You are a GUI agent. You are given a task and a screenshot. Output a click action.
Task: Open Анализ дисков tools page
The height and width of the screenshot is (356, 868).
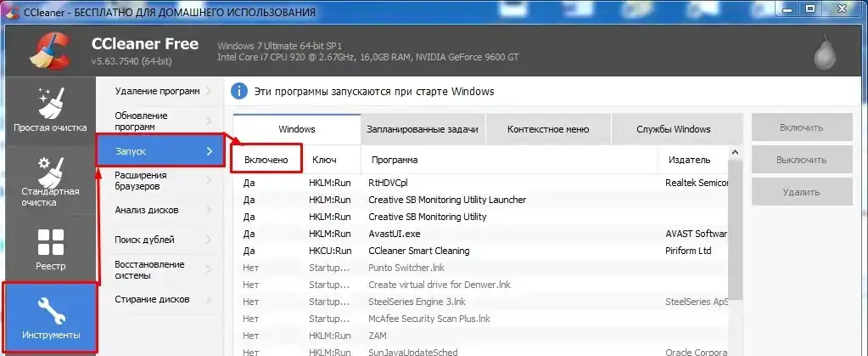(160, 210)
